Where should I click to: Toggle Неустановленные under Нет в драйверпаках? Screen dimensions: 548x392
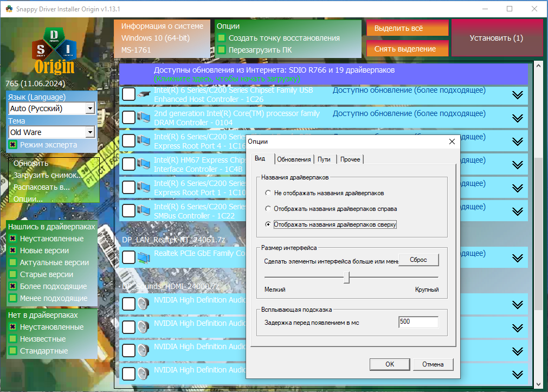(13, 327)
